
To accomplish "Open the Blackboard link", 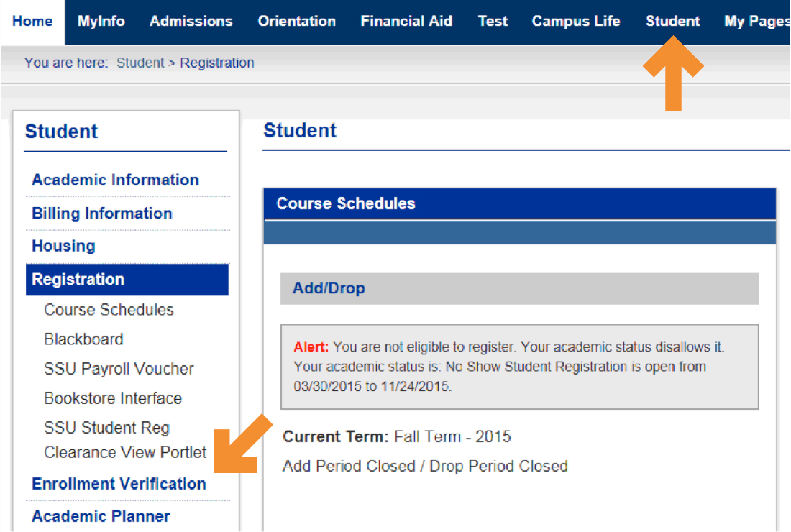I will point(83,339).
